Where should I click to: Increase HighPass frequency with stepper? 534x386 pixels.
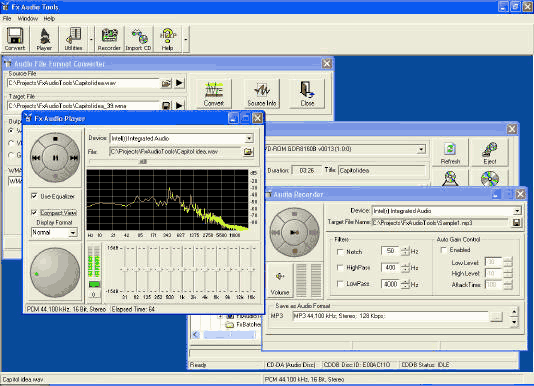pos(405,265)
